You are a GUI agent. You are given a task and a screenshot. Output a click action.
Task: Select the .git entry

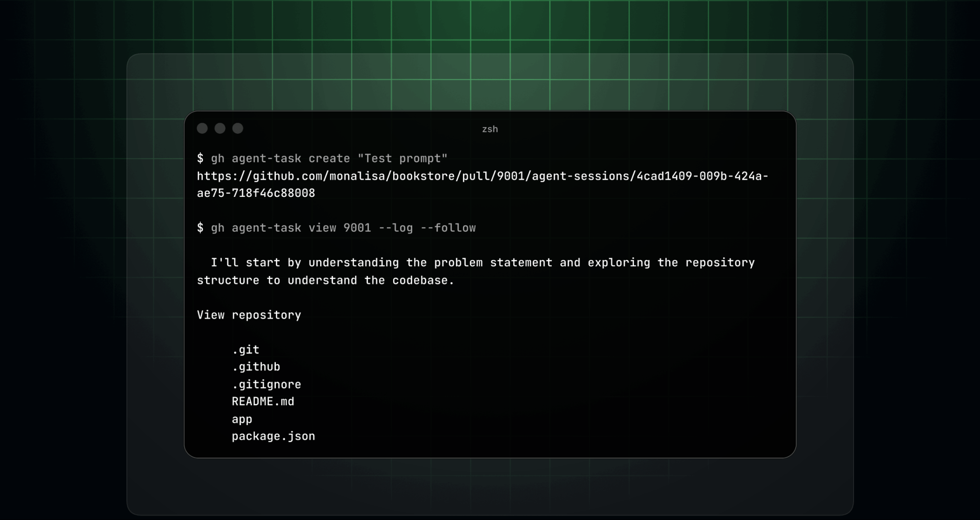click(x=245, y=350)
